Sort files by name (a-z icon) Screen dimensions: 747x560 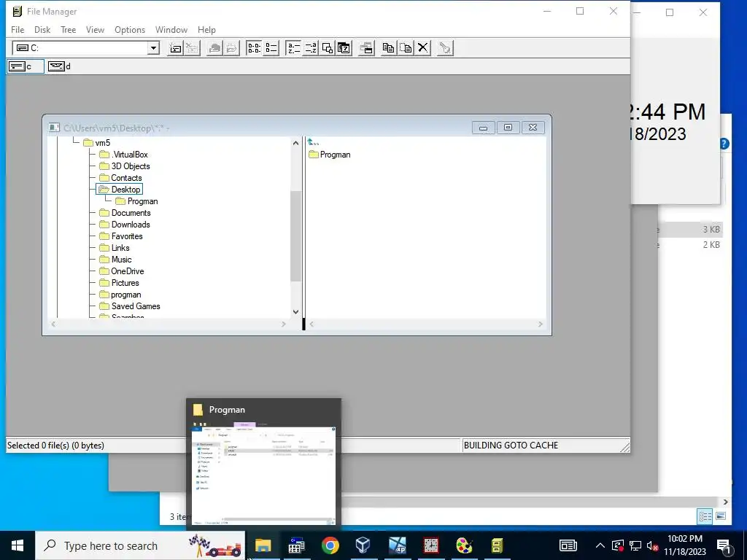pyautogui.click(x=293, y=48)
